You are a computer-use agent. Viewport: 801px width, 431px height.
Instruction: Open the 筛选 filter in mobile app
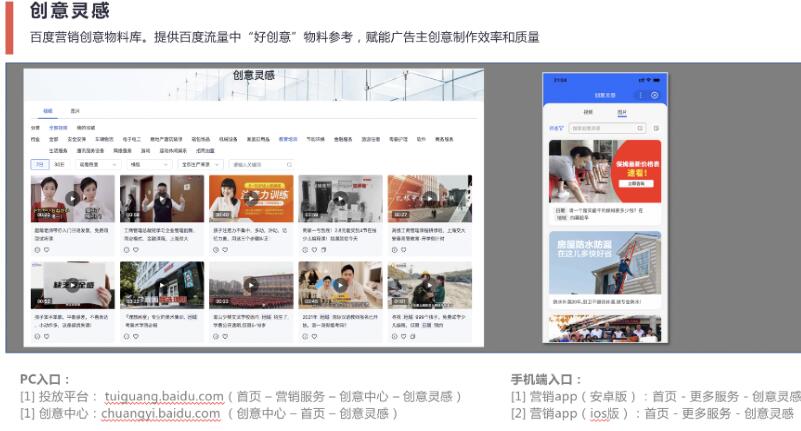pyautogui.click(x=556, y=128)
